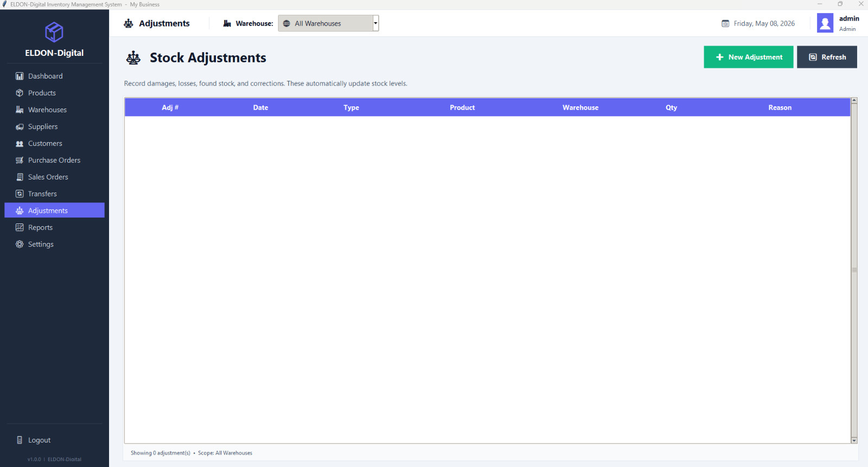The height and width of the screenshot is (467, 868).
Task: Click the Products box icon
Action: coord(20,93)
